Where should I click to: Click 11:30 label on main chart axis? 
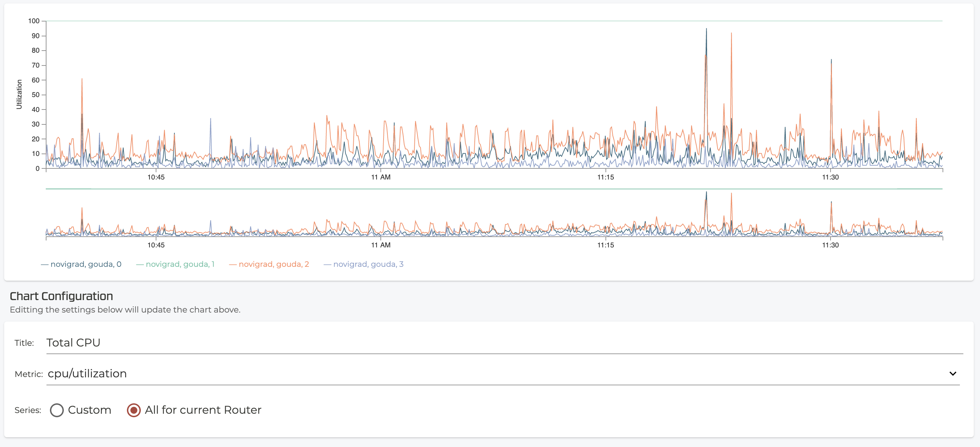click(830, 177)
